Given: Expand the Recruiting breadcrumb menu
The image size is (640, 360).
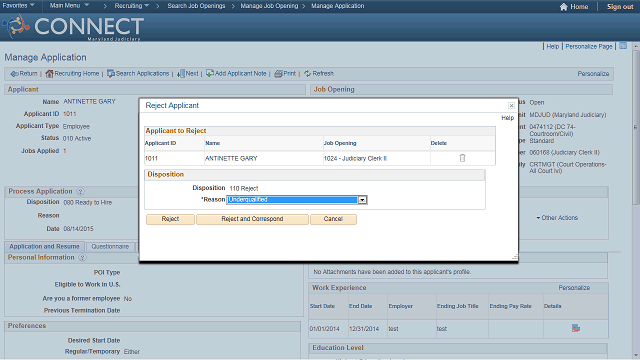Looking at the screenshot, I should pos(131,6).
